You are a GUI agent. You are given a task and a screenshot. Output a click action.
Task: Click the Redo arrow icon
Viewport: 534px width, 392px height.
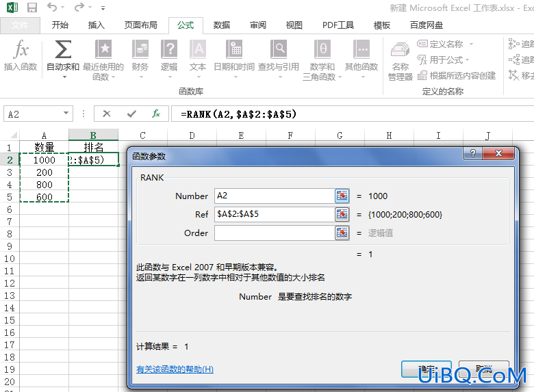pos(79,7)
